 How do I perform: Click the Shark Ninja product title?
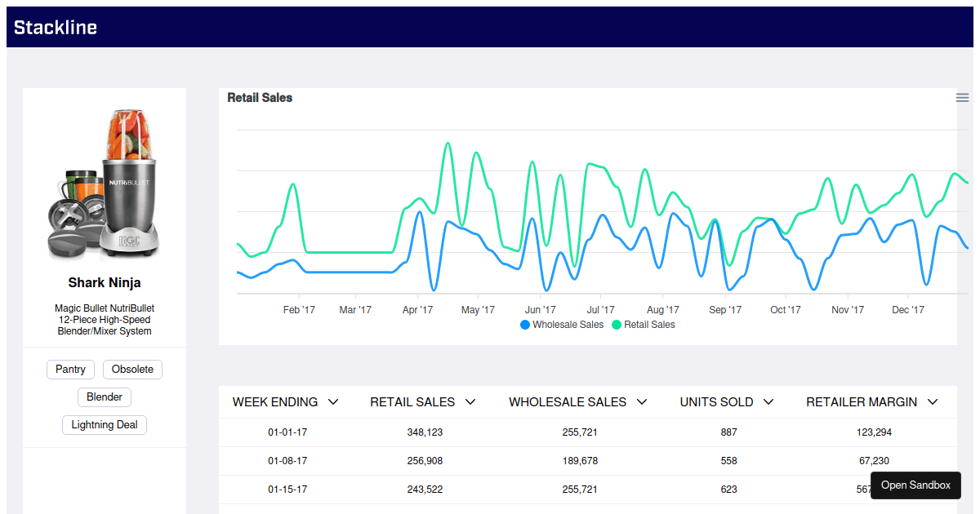pyautogui.click(x=104, y=282)
